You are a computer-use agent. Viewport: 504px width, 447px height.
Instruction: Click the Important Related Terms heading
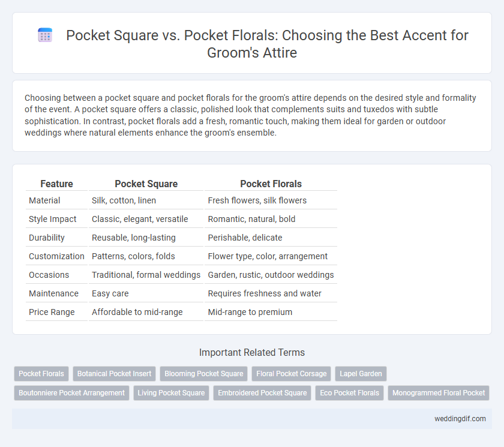coord(251,353)
